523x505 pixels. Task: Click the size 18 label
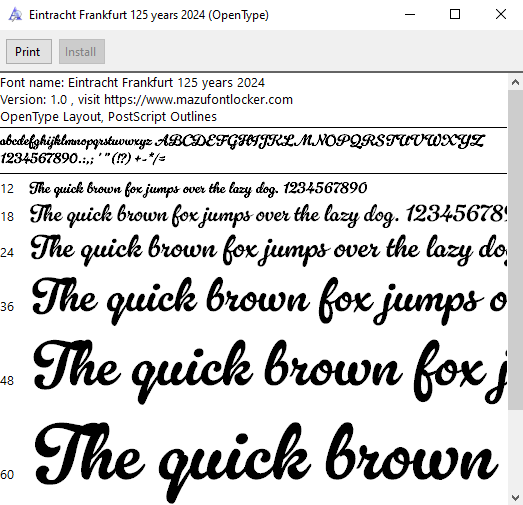click(7, 217)
